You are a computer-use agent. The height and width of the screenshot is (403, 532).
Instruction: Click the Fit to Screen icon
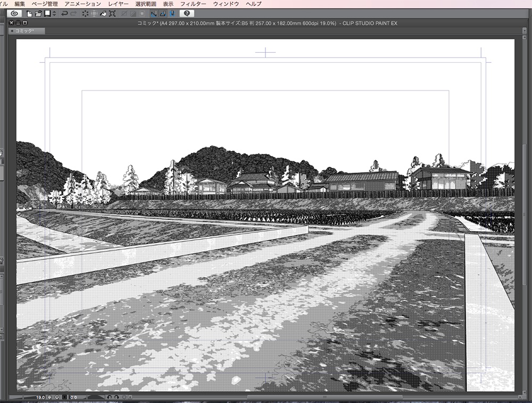pyautogui.click(x=64, y=397)
